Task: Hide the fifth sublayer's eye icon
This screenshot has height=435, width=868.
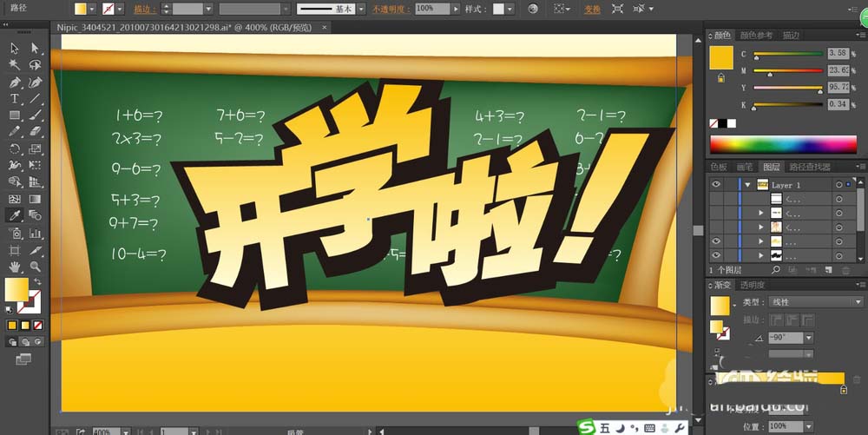Action: 716,255
